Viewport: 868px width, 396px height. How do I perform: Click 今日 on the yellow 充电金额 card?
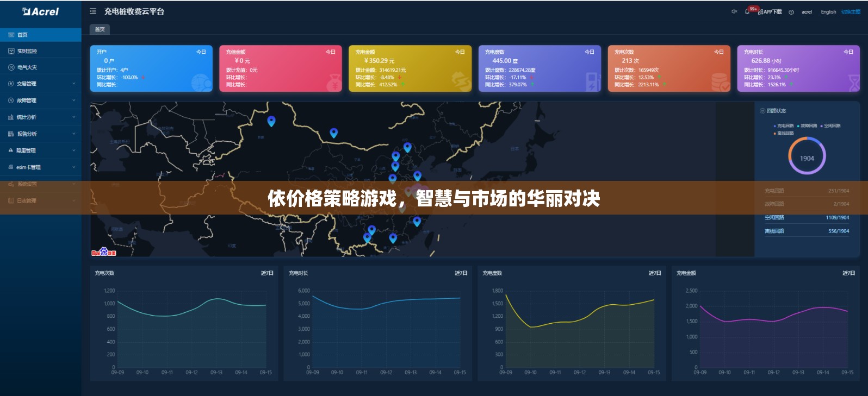[x=460, y=52]
